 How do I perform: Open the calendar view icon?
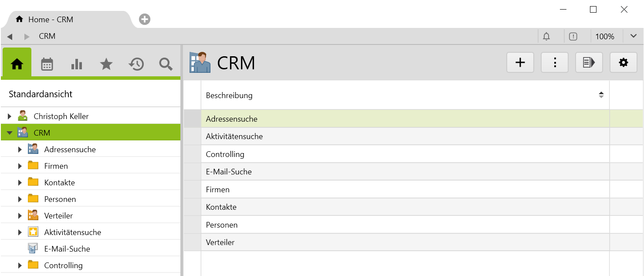point(47,64)
